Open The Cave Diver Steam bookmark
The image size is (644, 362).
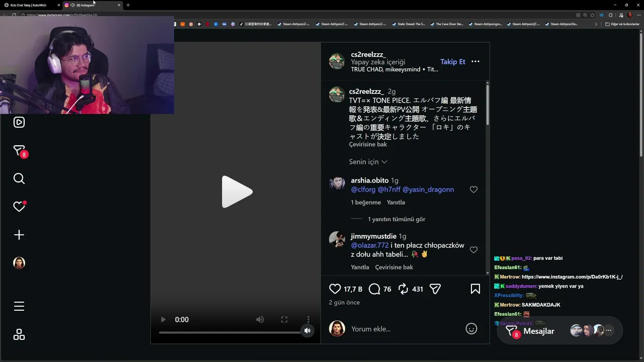[x=447, y=24]
